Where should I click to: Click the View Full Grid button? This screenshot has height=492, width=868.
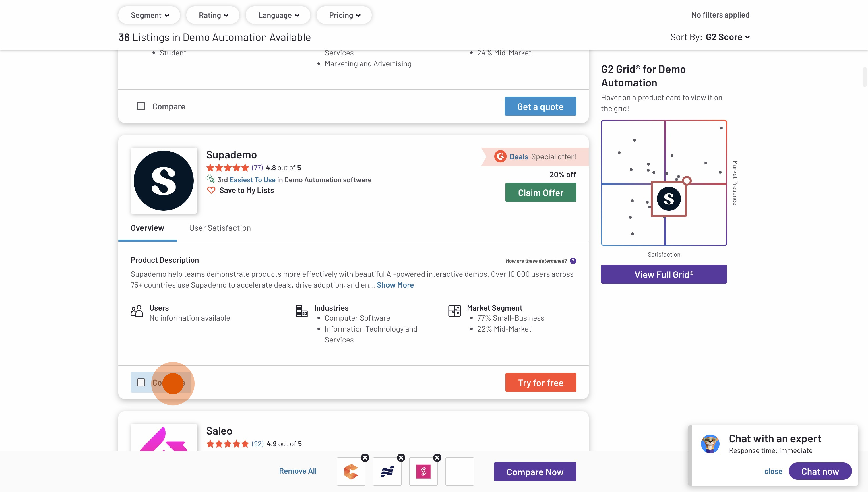(664, 274)
